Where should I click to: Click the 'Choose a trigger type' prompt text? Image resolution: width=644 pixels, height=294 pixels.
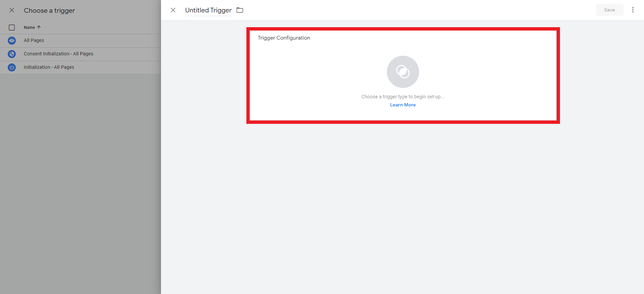point(403,97)
